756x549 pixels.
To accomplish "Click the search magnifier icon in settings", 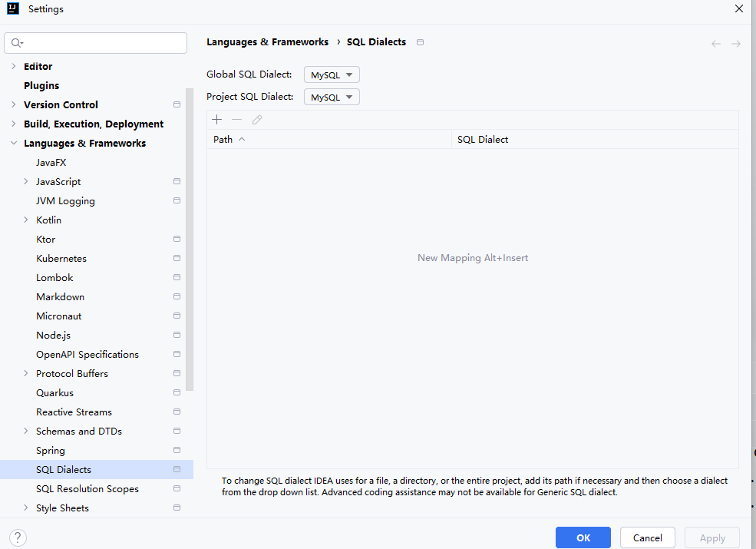I will tap(17, 43).
